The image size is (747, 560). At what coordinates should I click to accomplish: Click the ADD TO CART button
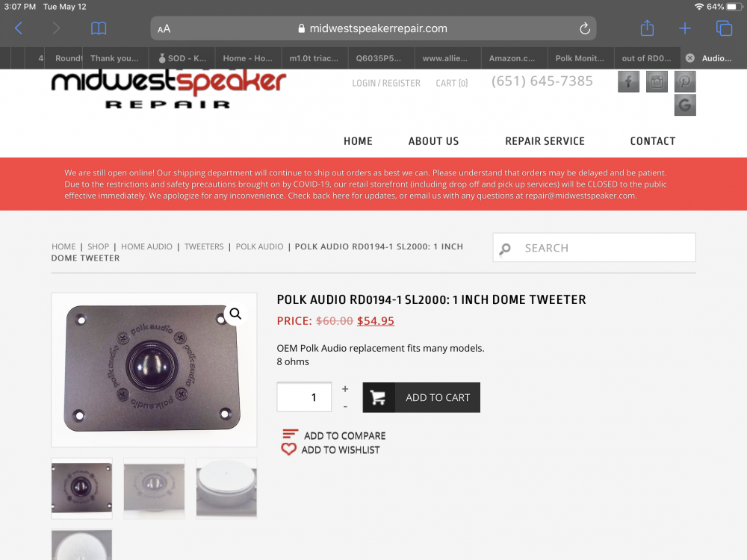[x=421, y=397]
